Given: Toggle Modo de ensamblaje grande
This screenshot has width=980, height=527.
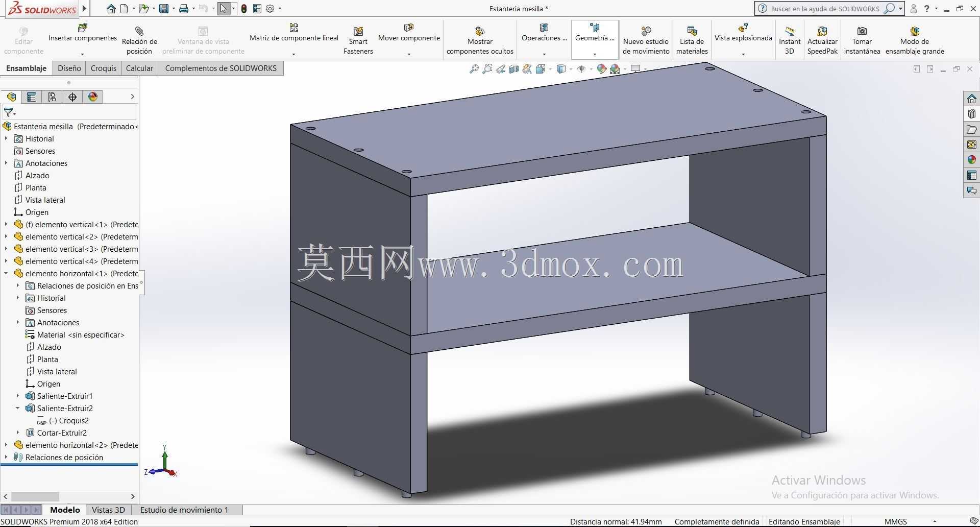Looking at the screenshot, I should click(915, 40).
